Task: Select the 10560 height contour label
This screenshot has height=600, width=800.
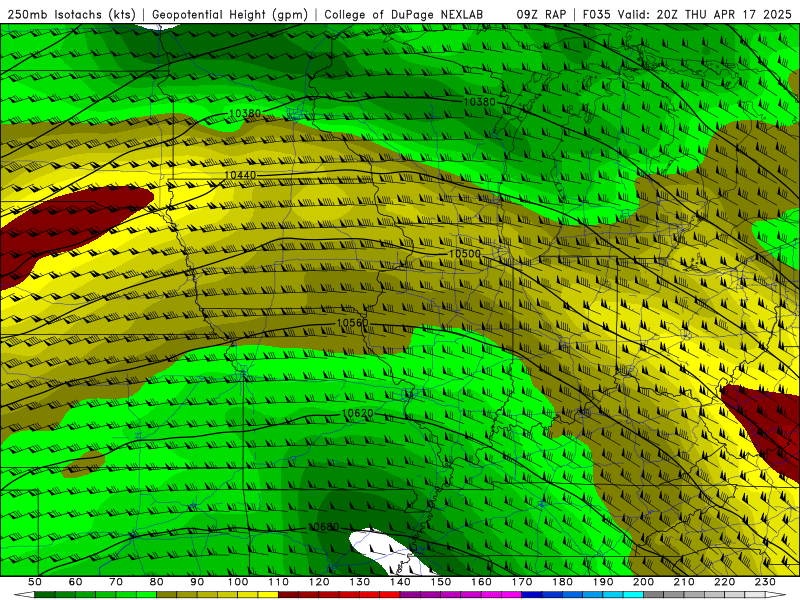Action: coord(352,323)
